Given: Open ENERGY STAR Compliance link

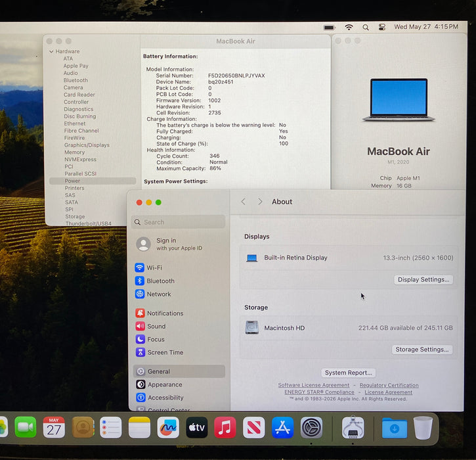Looking at the screenshot, I should [x=319, y=392].
